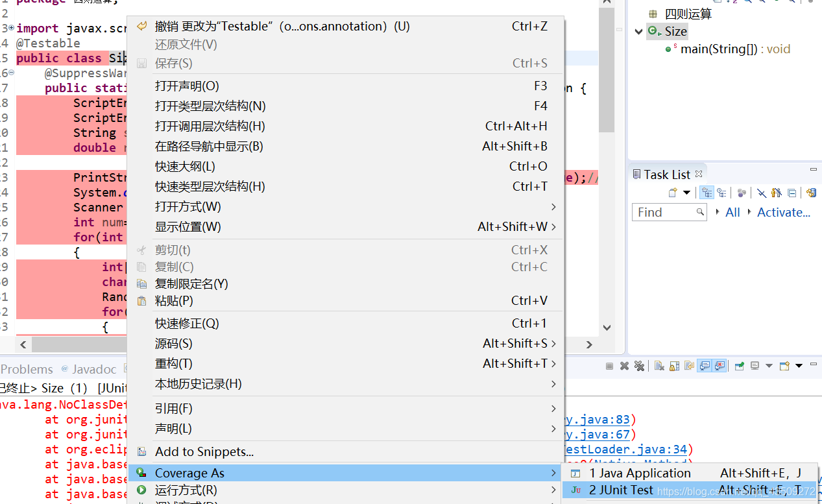Choose 在路径导航中显示(B)
Viewport: 822px width, 504px height.
(346, 146)
